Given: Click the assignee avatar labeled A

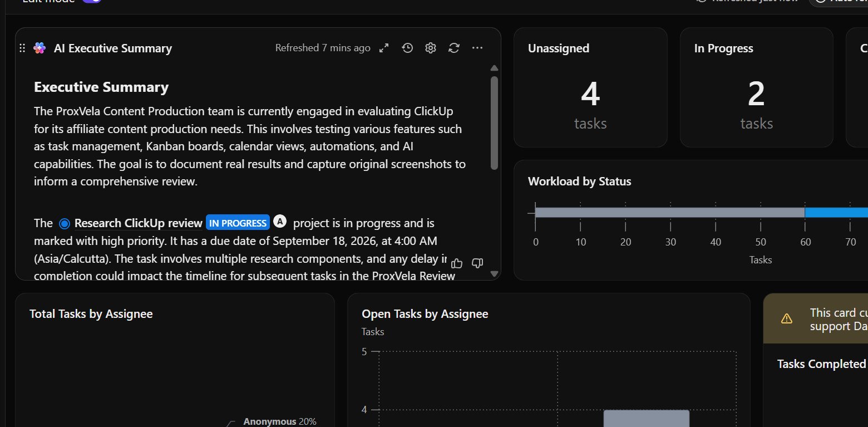Looking at the screenshot, I should [280, 222].
